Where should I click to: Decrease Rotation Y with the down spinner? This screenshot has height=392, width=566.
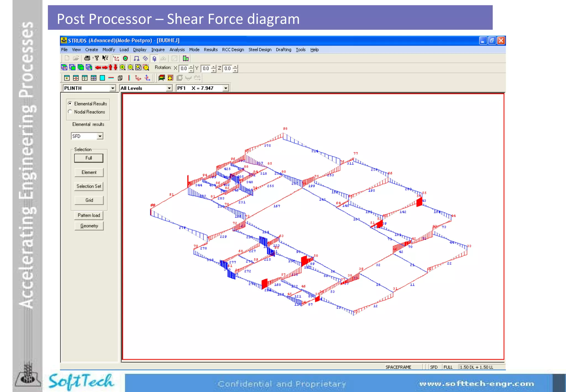coord(213,70)
